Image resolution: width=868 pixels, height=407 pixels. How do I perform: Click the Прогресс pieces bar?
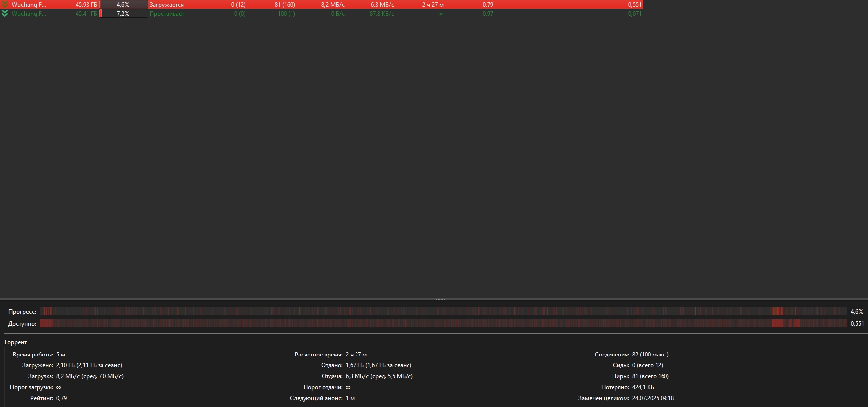[443, 311]
